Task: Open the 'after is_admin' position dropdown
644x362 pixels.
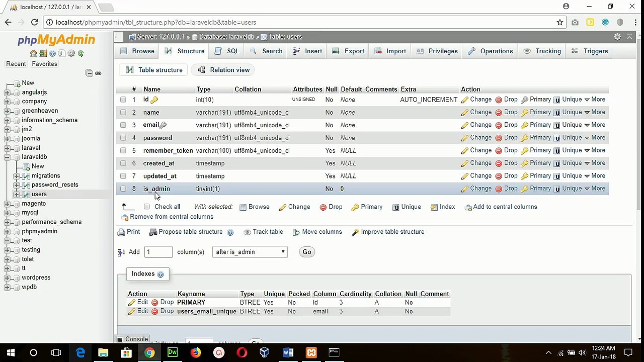Action: click(250, 252)
